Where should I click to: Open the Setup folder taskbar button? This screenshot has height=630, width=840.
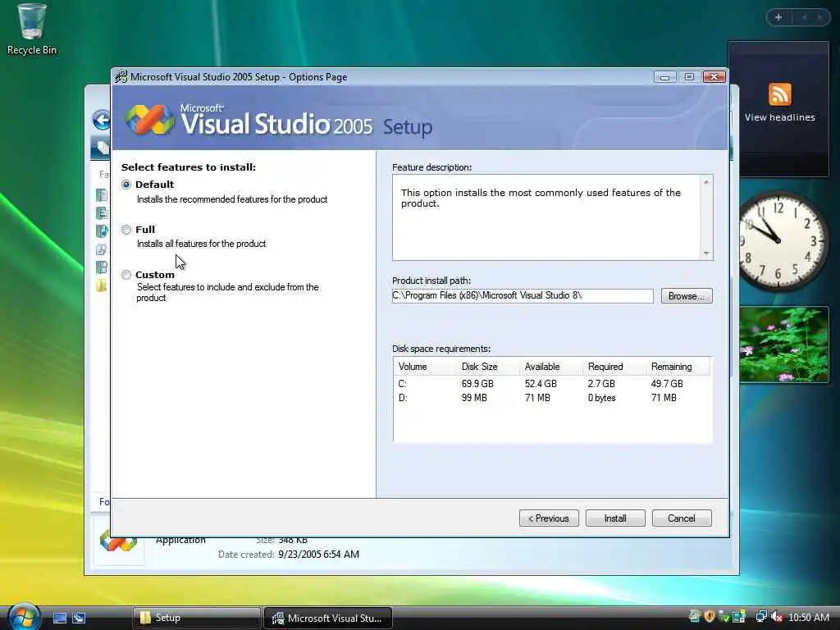(x=195, y=618)
